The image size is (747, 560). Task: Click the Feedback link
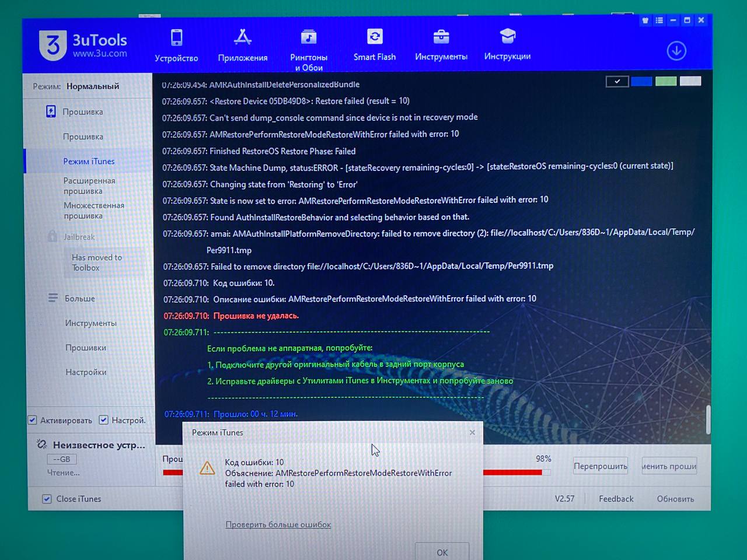616,499
